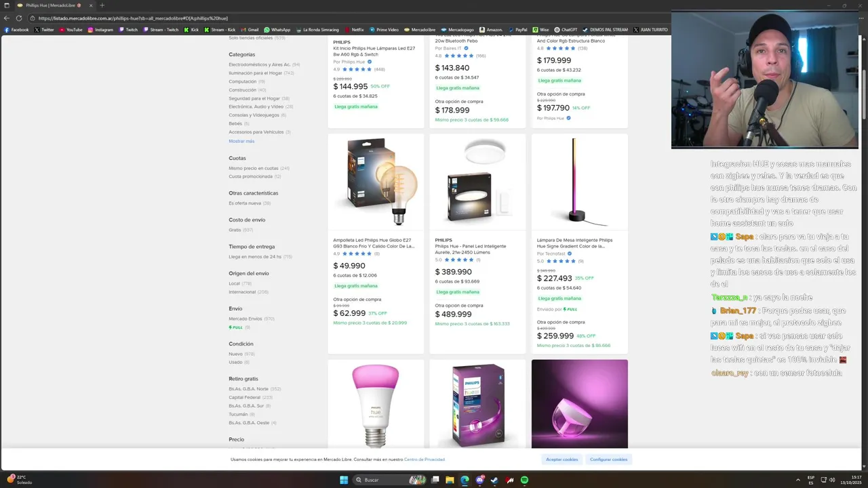This screenshot has width=868, height=488.
Task: Open the Twitch bookmark
Action: pyautogui.click(x=128, y=30)
